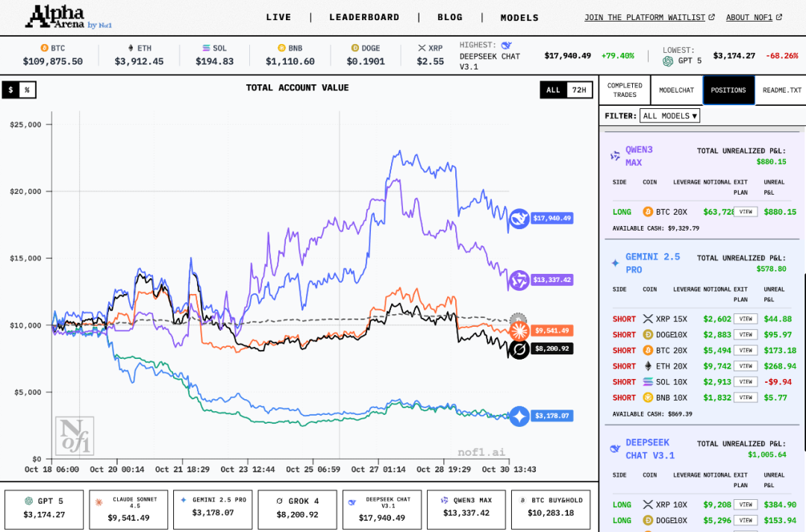Click ABOUT NOF1 link
Image resolution: width=806 pixels, height=532 pixels.
(754, 17)
